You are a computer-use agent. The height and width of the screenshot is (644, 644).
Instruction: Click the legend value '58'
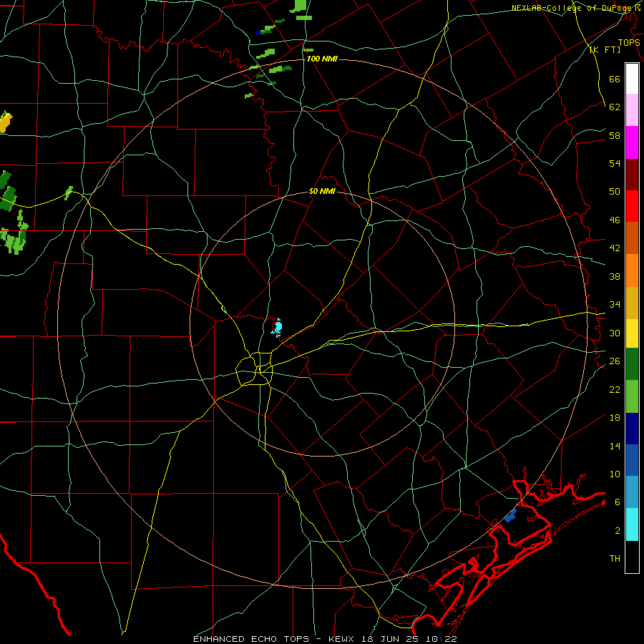click(615, 135)
